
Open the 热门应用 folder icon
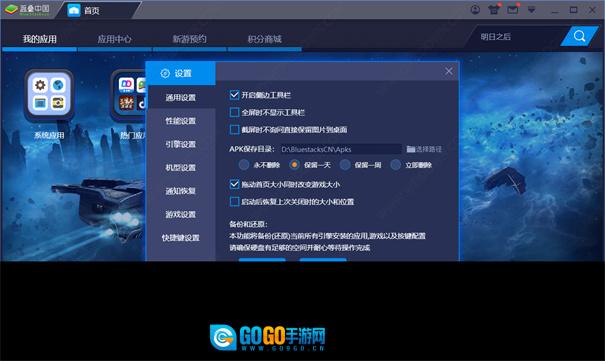click(x=129, y=95)
